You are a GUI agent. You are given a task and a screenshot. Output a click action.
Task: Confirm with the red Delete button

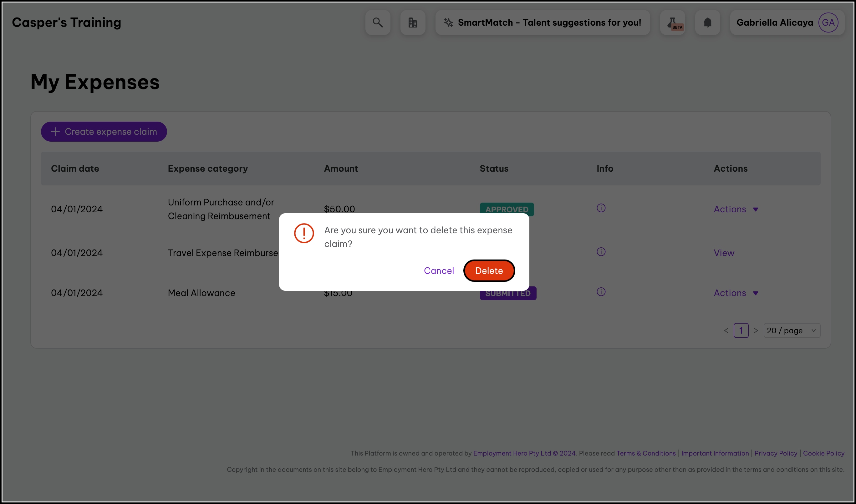[x=489, y=271]
